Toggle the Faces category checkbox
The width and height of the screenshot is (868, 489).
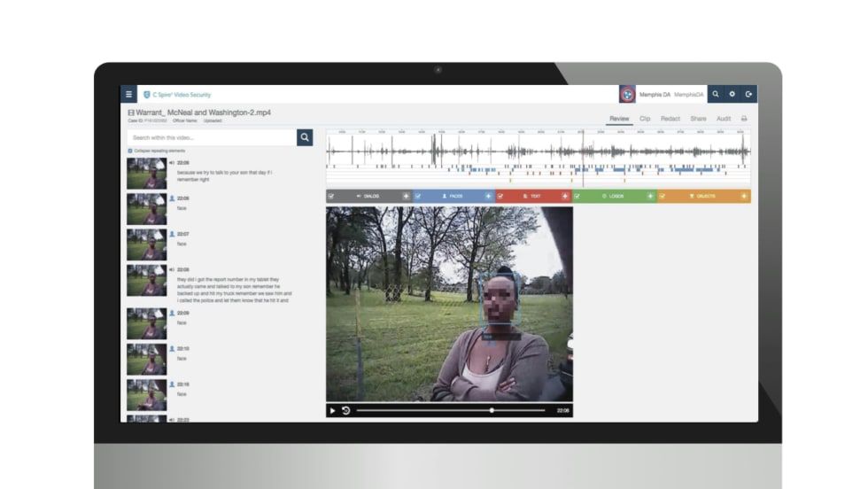(x=418, y=196)
